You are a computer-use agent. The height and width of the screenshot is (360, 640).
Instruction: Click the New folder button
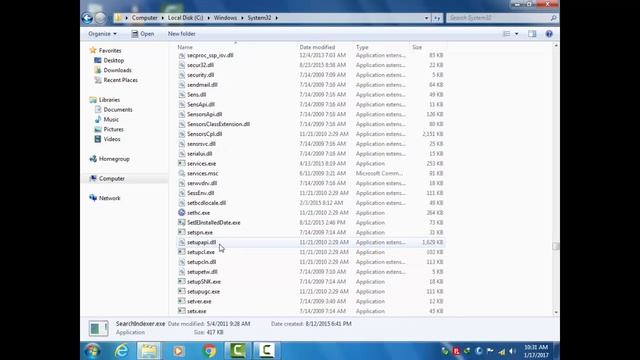pos(182,34)
